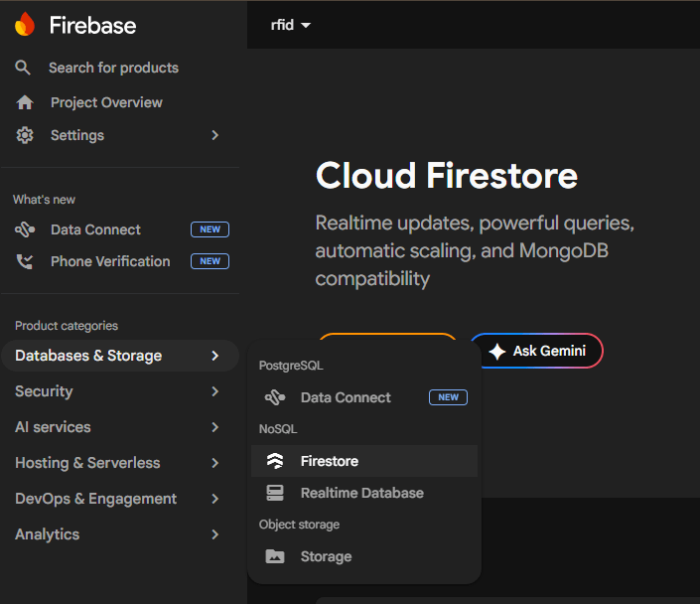Choose Realtime Database from the flyout menu

tap(361, 493)
